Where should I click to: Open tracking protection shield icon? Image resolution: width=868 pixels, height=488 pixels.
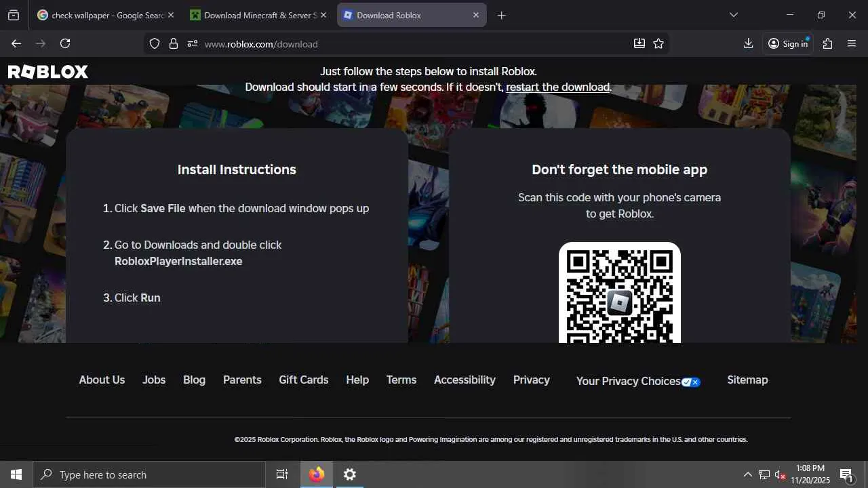(155, 43)
